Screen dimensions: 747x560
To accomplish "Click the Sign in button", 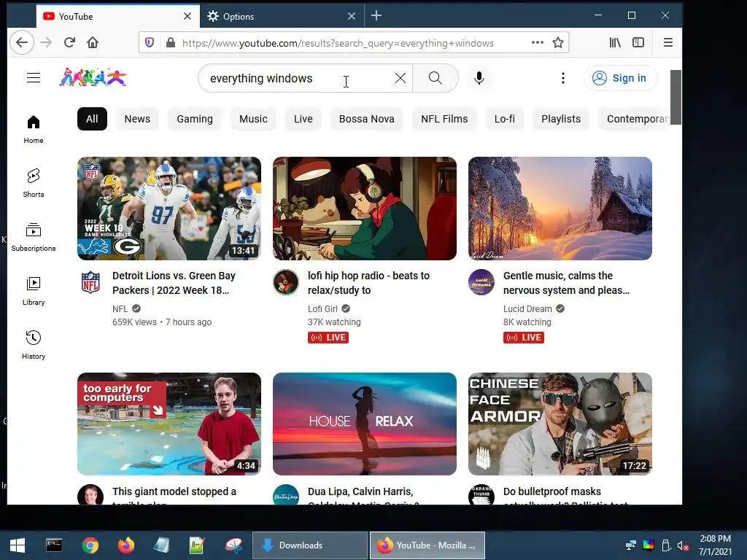I will tap(620, 78).
